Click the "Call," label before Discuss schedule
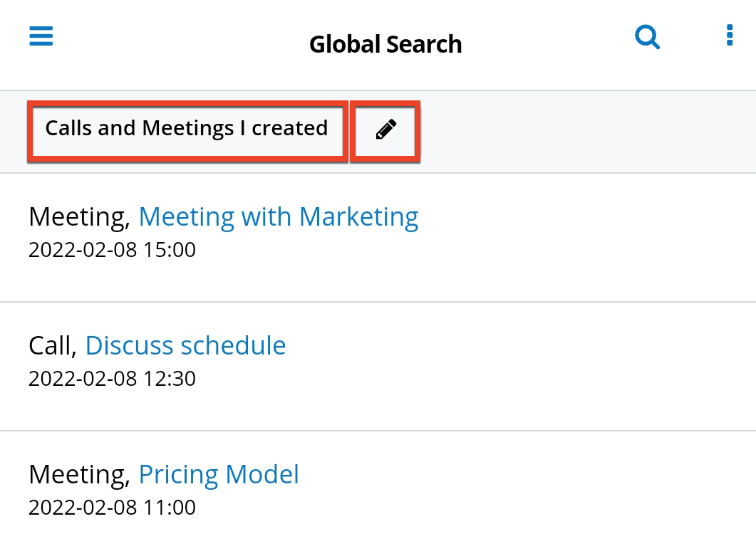Viewport: 756px width, 556px height. [53, 345]
